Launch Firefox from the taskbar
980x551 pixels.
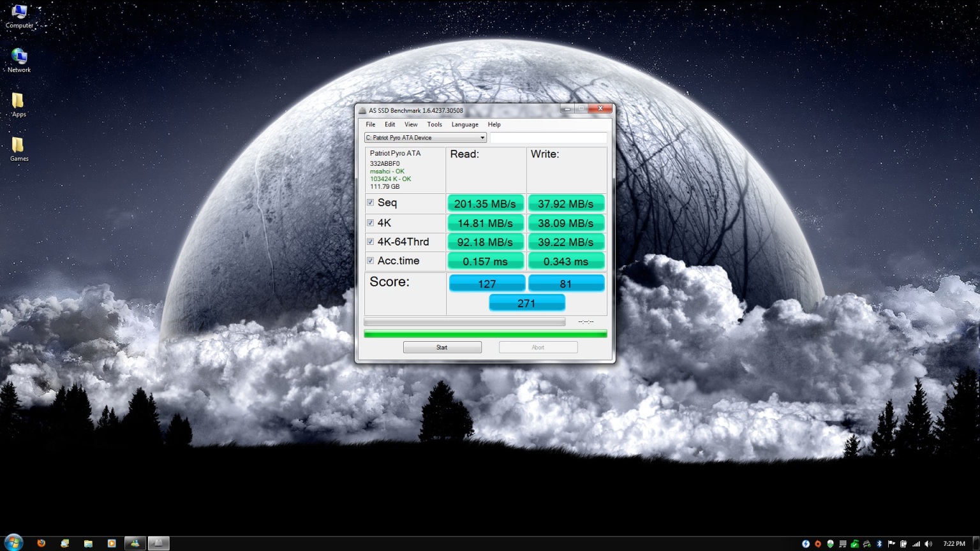coord(41,543)
